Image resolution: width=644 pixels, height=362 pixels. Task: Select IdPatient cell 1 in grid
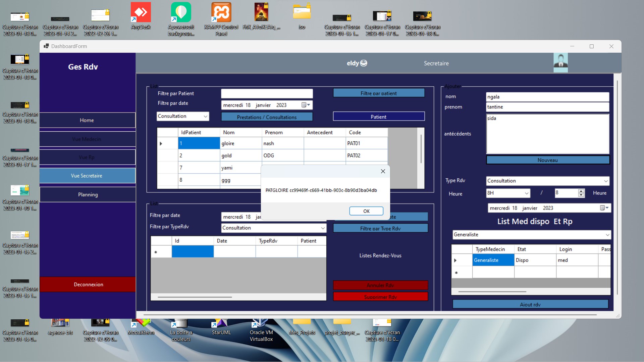[x=199, y=143]
